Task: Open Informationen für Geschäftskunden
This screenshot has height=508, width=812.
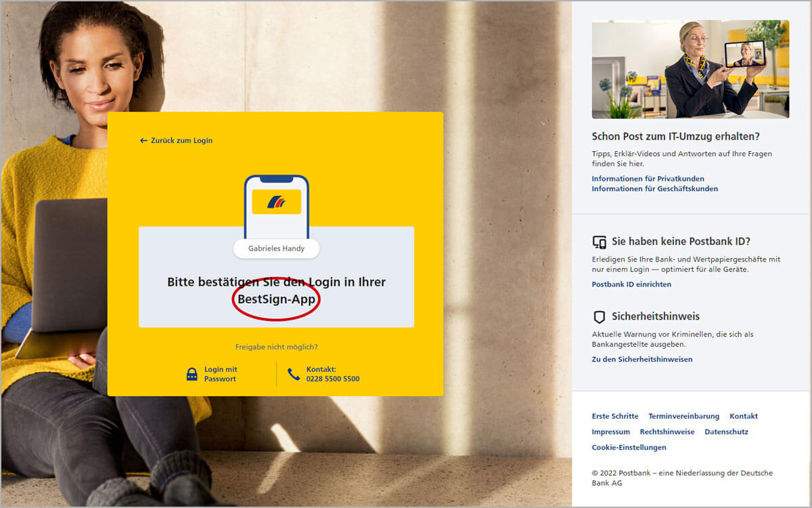Action: point(655,189)
